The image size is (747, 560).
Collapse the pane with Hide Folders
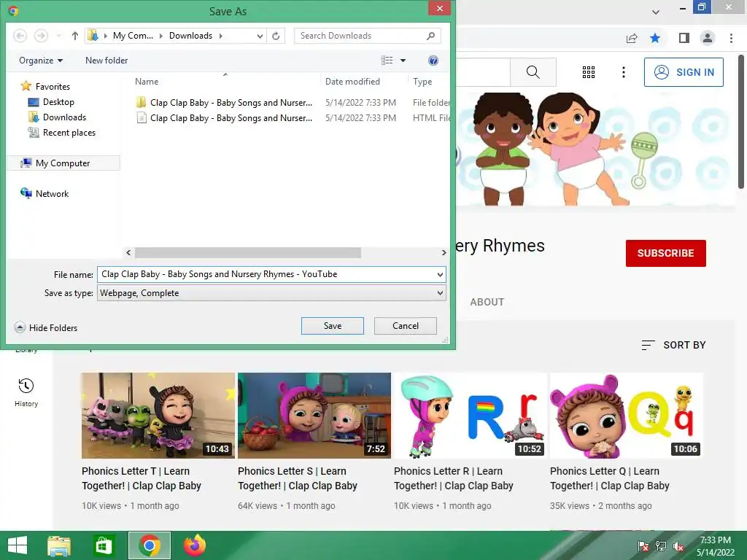point(46,327)
